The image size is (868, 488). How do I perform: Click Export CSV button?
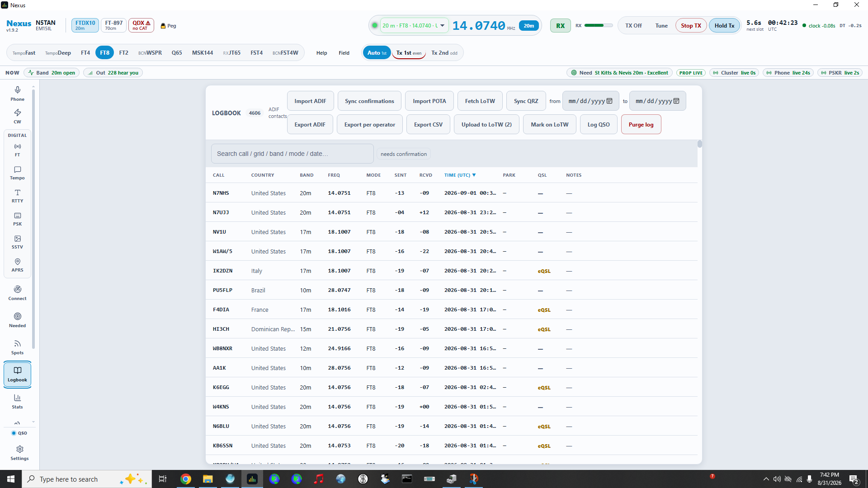point(428,124)
